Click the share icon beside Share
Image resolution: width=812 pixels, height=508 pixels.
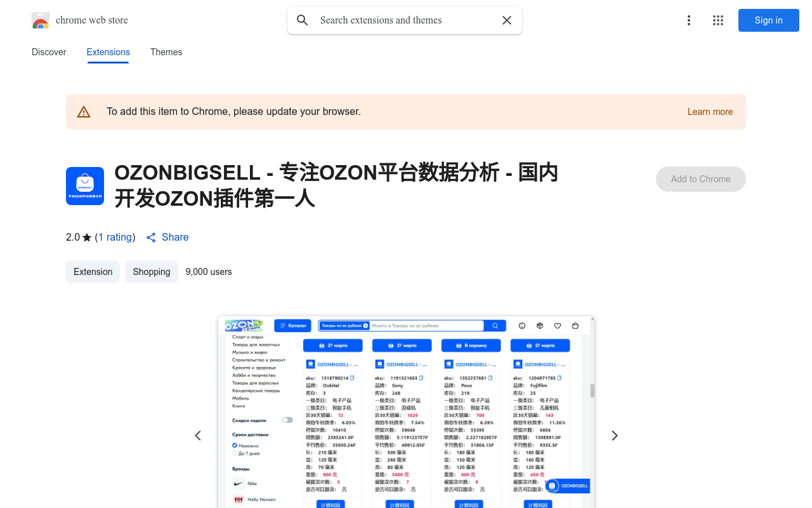[151, 237]
